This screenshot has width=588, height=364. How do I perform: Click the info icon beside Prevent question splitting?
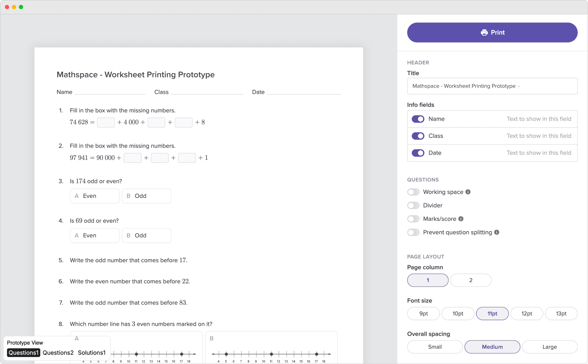click(x=497, y=232)
